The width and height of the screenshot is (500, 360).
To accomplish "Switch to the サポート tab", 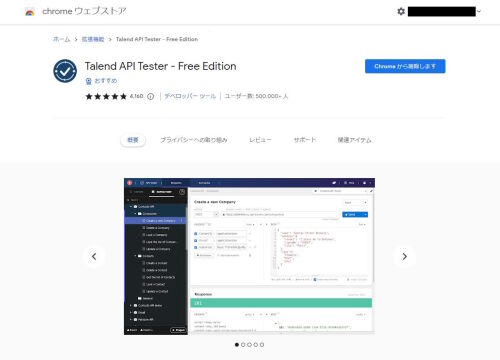I will tap(305, 140).
